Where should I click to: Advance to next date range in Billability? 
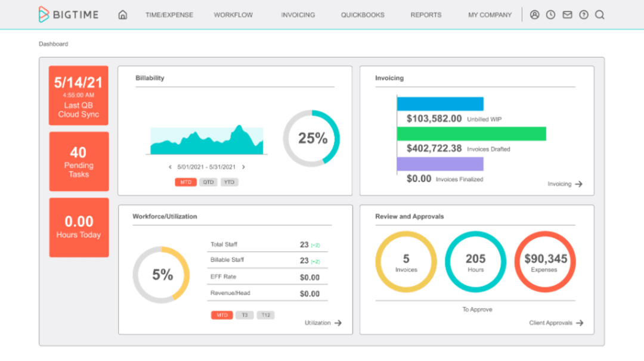(x=243, y=167)
